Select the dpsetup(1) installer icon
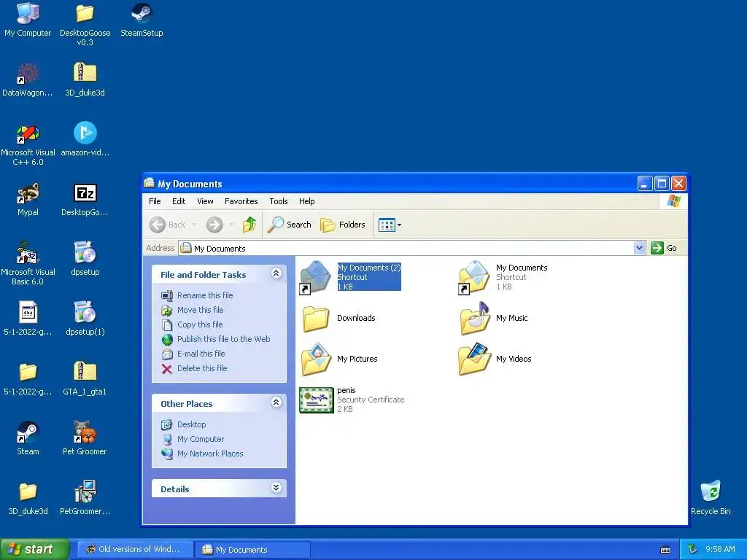 click(85, 319)
